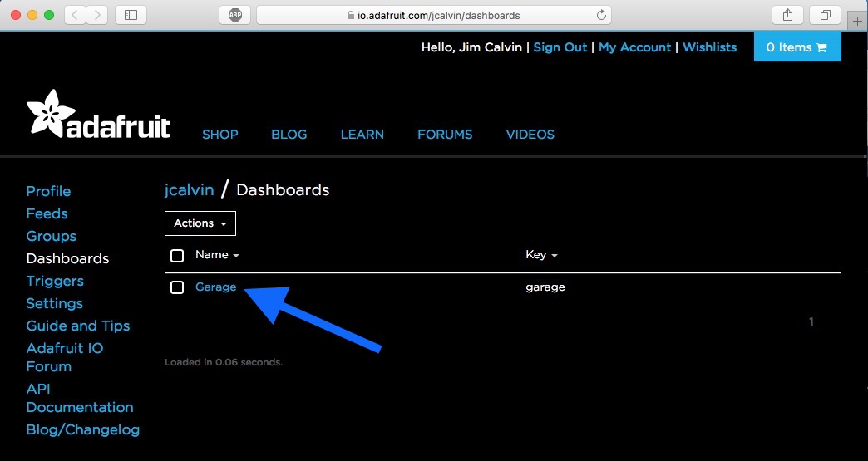The image size is (868, 461).
Task: Click the Loaded in 0.06 seconds text
Action: (224, 363)
